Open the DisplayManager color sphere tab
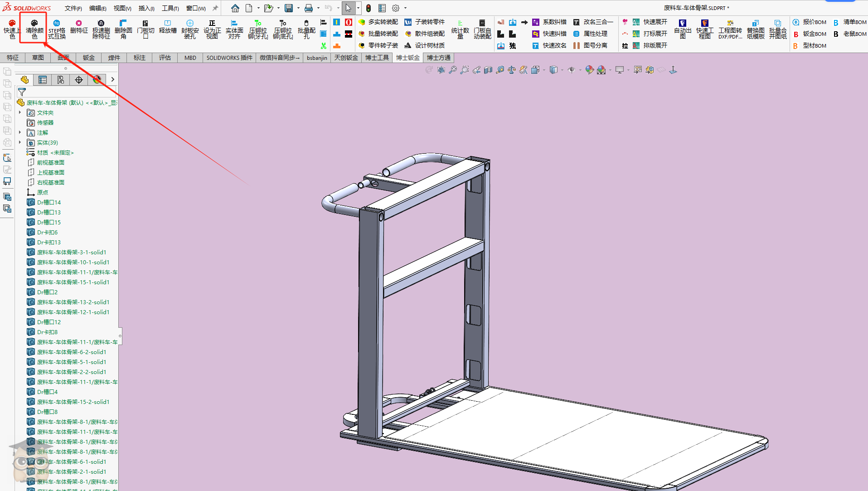 pyautogui.click(x=97, y=80)
